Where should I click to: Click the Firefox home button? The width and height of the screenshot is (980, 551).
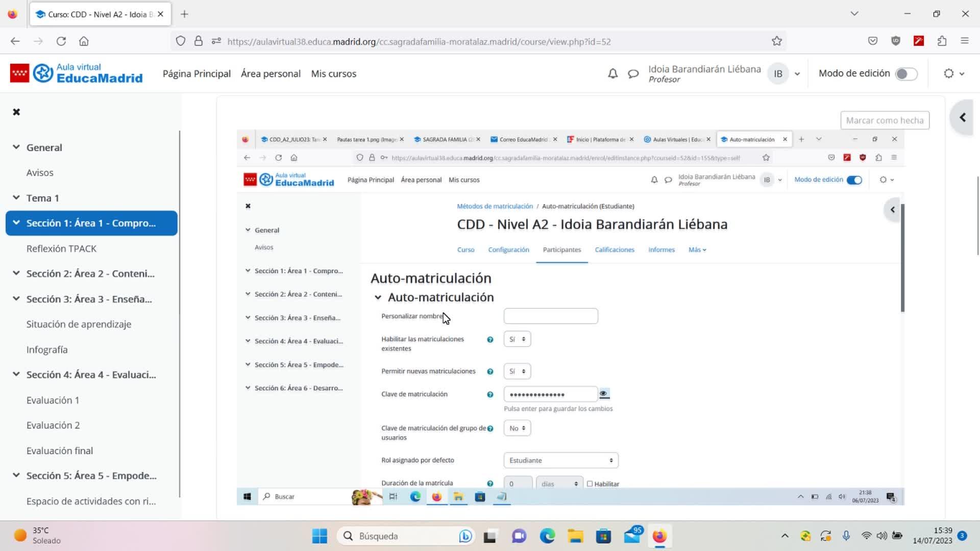(84, 41)
